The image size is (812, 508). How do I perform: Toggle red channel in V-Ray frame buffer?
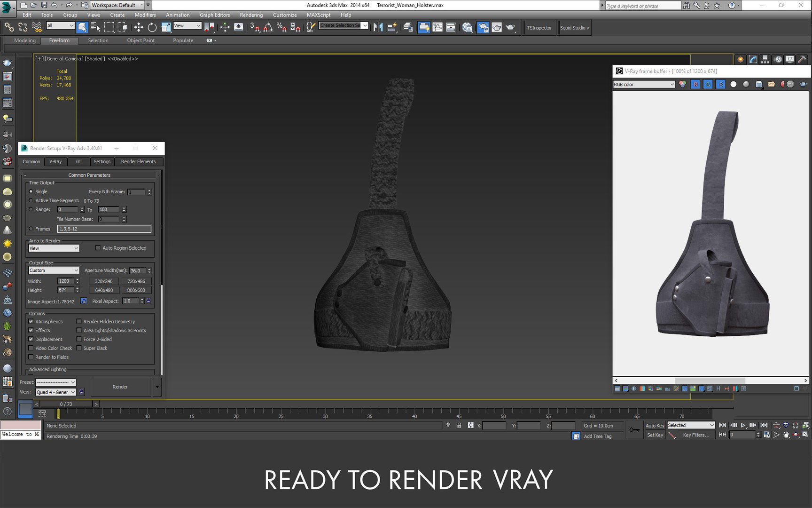coord(695,84)
